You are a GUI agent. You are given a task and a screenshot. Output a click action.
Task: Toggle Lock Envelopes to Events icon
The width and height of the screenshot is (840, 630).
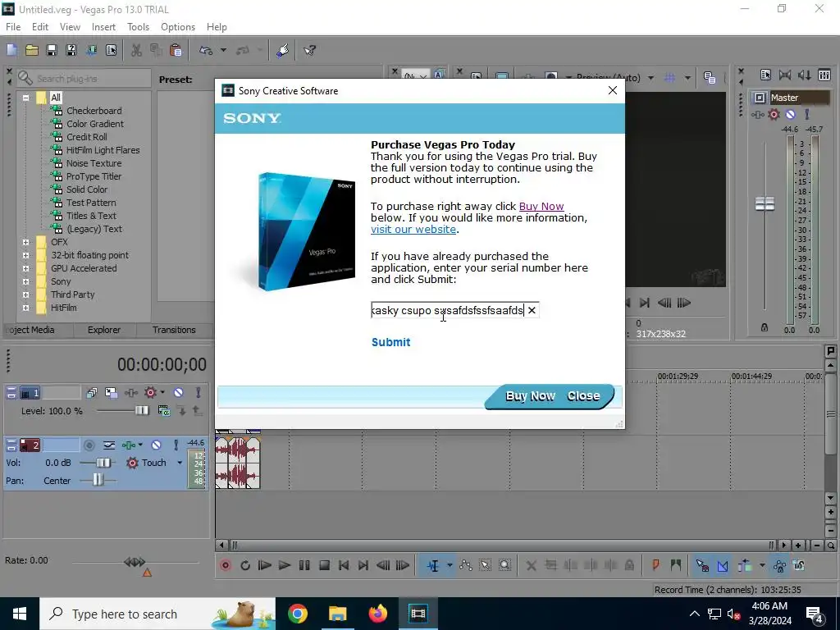point(780,565)
